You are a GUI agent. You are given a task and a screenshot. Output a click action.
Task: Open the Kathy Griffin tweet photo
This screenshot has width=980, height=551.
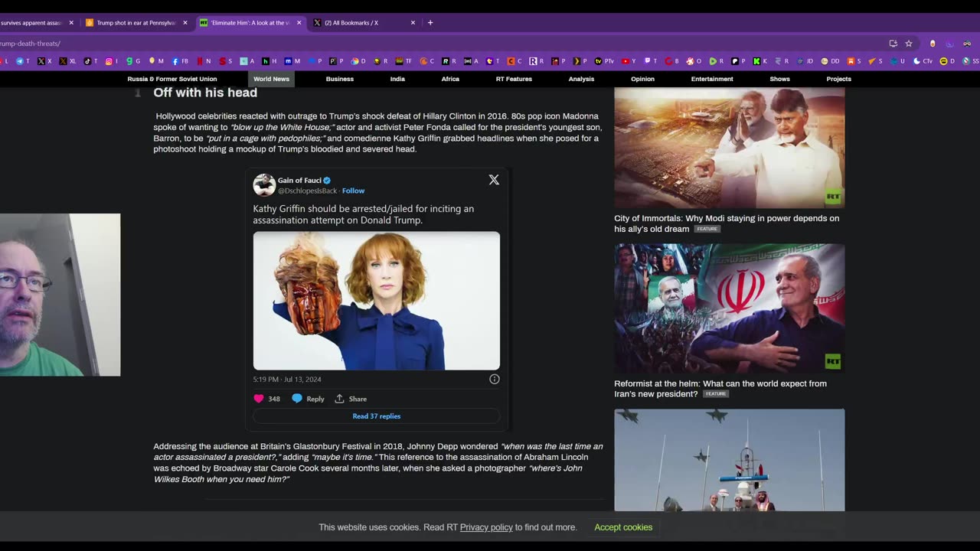click(x=377, y=301)
